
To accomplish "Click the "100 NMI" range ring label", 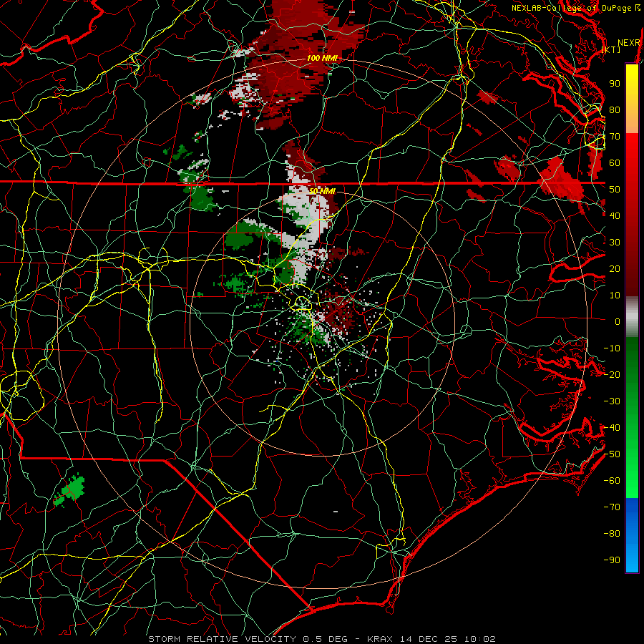I will 322,58.
